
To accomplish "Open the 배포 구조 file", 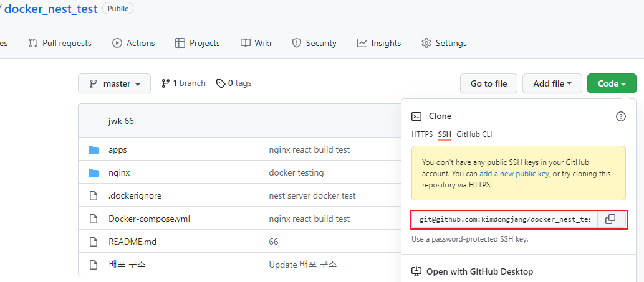I will pyautogui.click(x=127, y=265).
